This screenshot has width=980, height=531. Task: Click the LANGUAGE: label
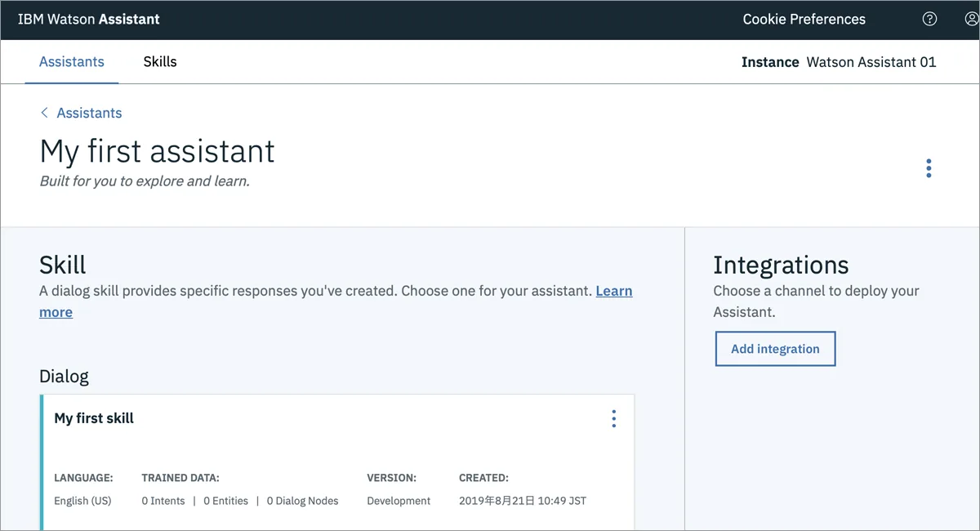coord(83,478)
